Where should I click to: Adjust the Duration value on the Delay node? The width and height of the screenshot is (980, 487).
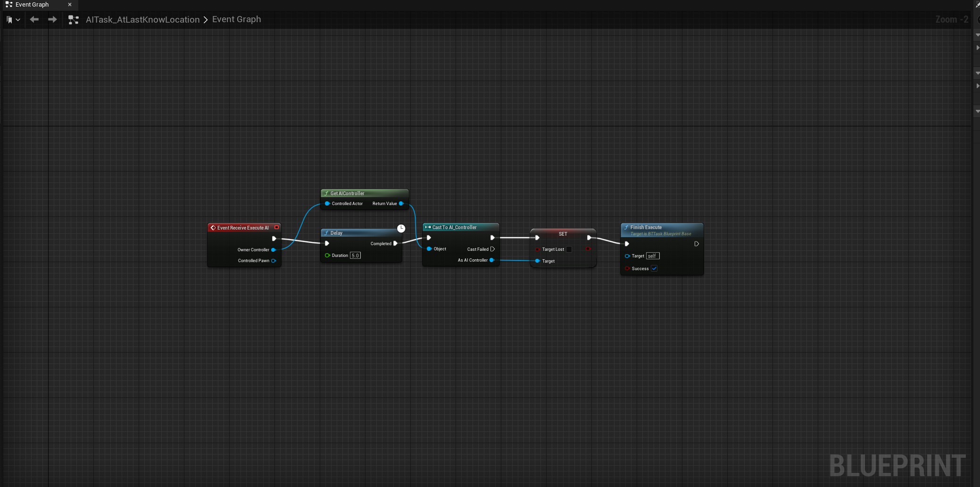coord(356,255)
